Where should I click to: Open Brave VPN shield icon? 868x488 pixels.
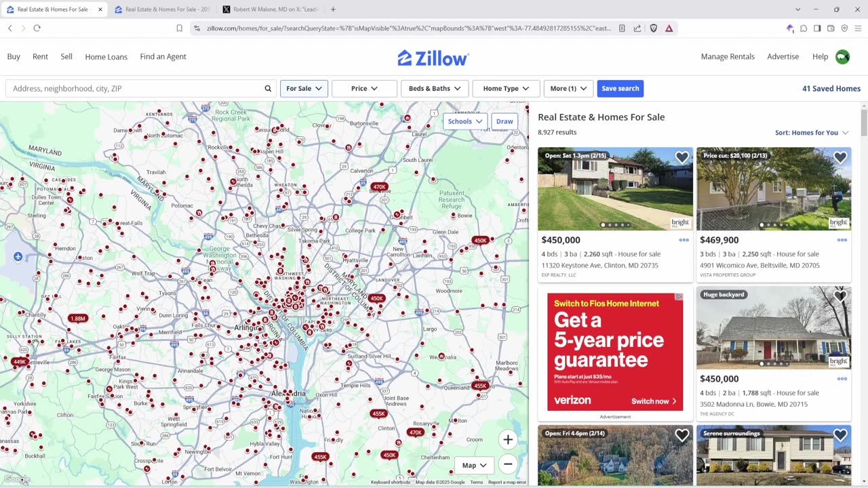click(844, 28)
